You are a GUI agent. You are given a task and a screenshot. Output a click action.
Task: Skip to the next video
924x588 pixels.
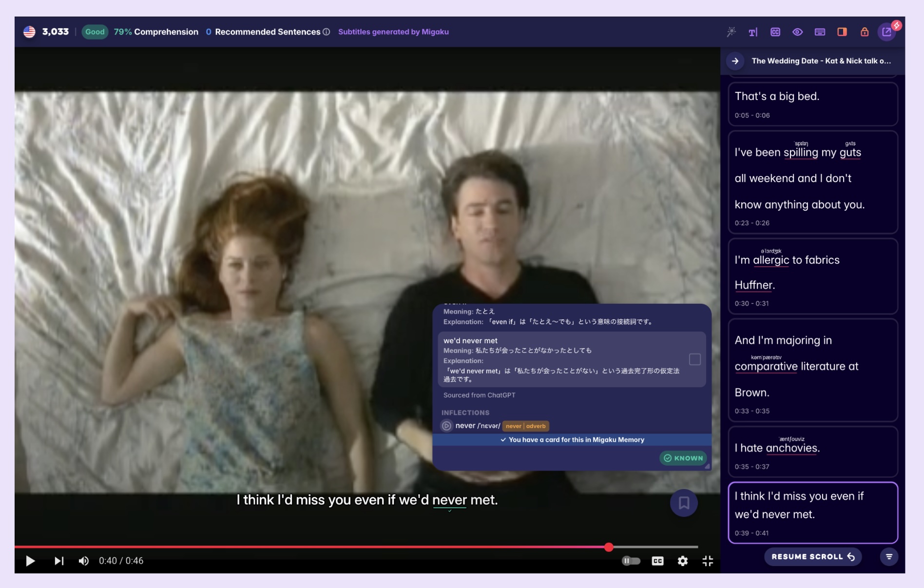coord(59,561)
